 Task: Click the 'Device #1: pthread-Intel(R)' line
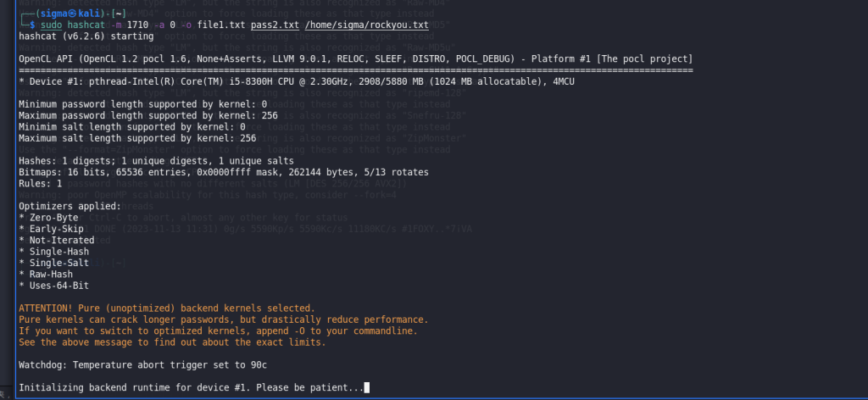pos(296,81)
